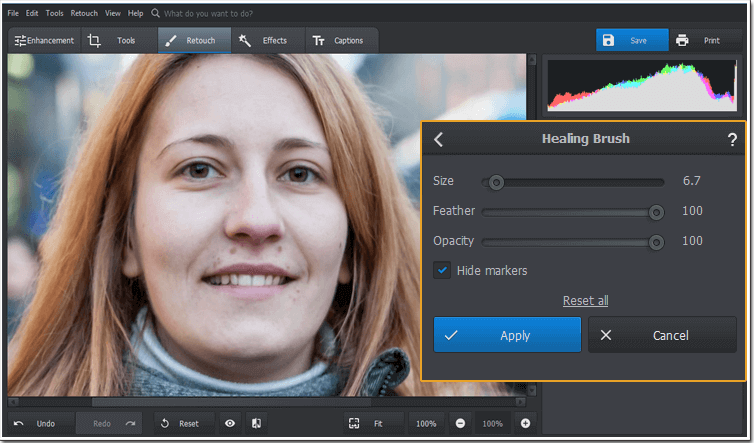754x443 pixels.
Task: Go back using the Healing Brush chevron
Action: pyautogui.click(x=438, y=139)
